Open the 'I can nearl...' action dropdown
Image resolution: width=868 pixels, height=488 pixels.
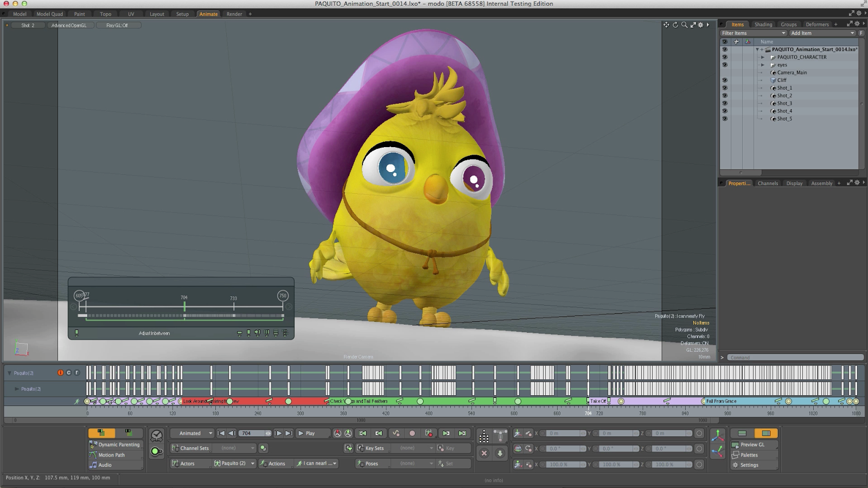pyautogui.click(x=317, y=464)
